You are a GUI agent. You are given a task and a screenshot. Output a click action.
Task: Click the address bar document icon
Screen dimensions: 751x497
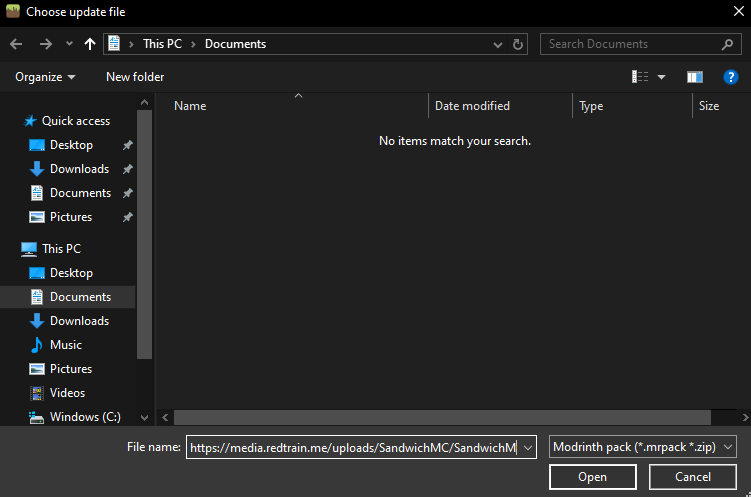(114, 44)
